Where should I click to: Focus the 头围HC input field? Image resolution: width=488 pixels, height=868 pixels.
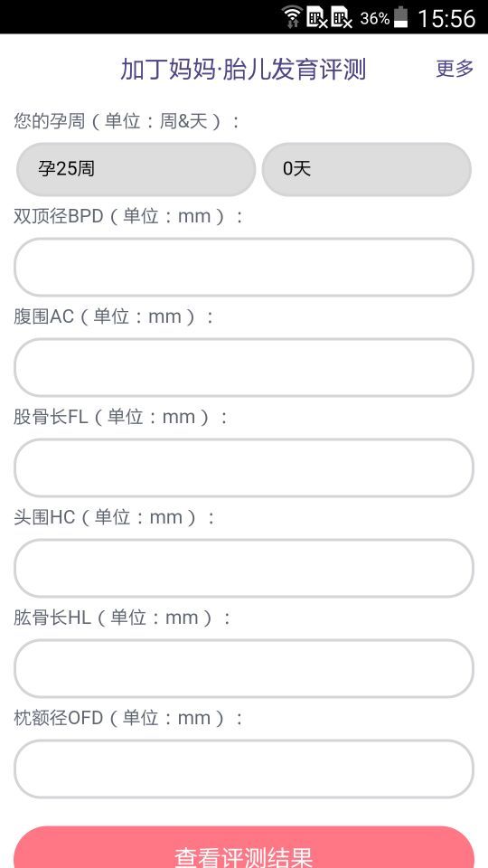click(x=244, y=569)
